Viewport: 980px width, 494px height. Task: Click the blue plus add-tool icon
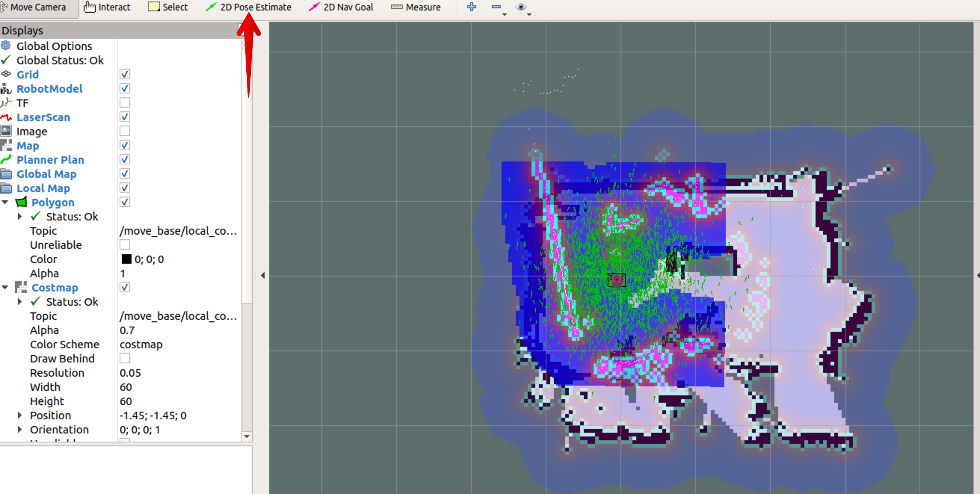pos(471,7)
